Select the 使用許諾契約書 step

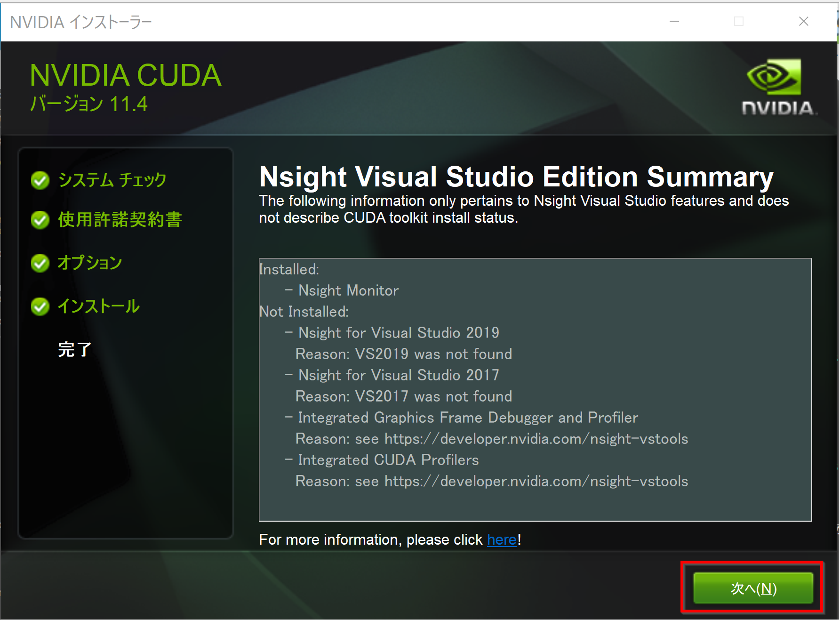point(120,220)
